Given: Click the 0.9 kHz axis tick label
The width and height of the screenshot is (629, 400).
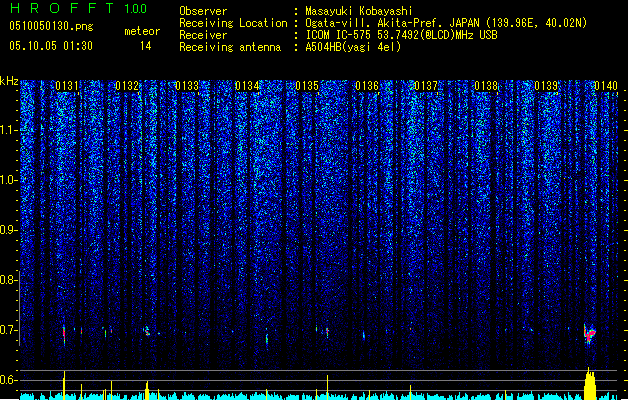Looking at the screenshot, I should 8,230.
